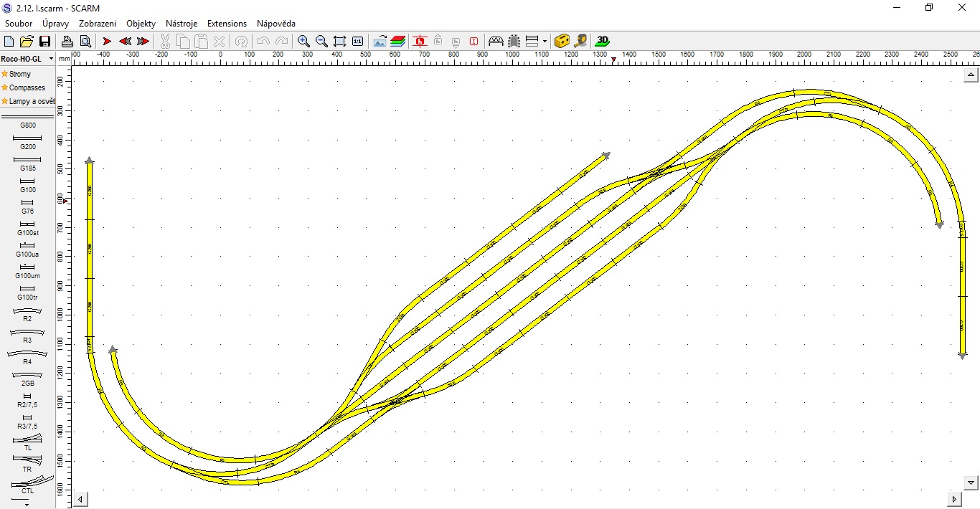Click the Zoom in magnifier
This screenshot has height=509, width=980.
pos(303,42)
